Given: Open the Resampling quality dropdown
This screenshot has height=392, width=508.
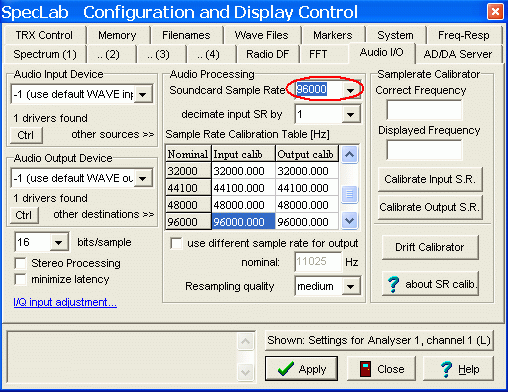Looking at the screenshot, I should coord(350,286).
